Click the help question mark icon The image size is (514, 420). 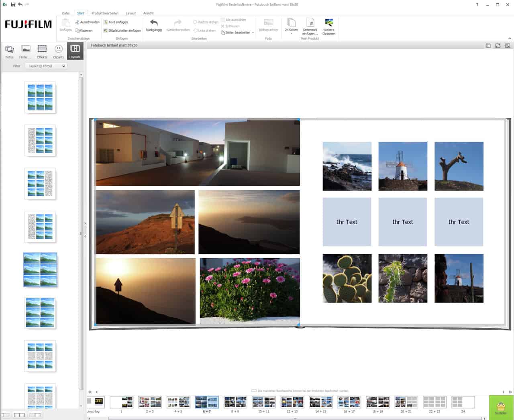click(x=477, y=5)
